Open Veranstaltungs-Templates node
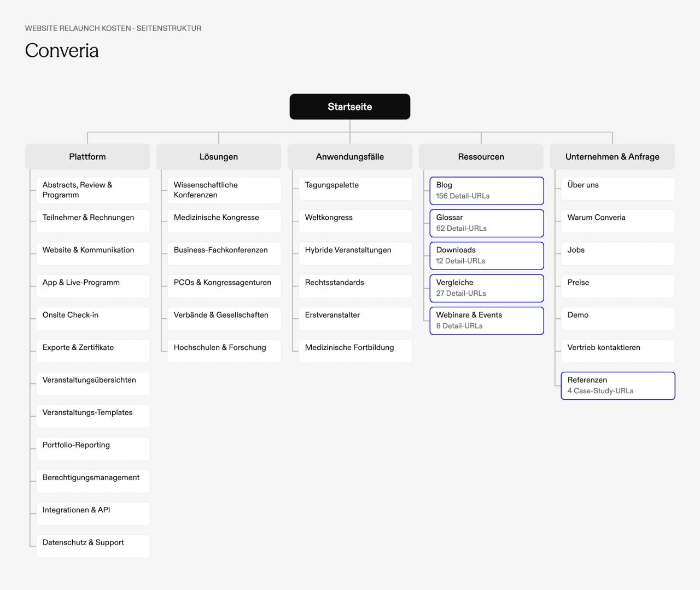The width and height of the screenshot is (700, 590). 93,416
